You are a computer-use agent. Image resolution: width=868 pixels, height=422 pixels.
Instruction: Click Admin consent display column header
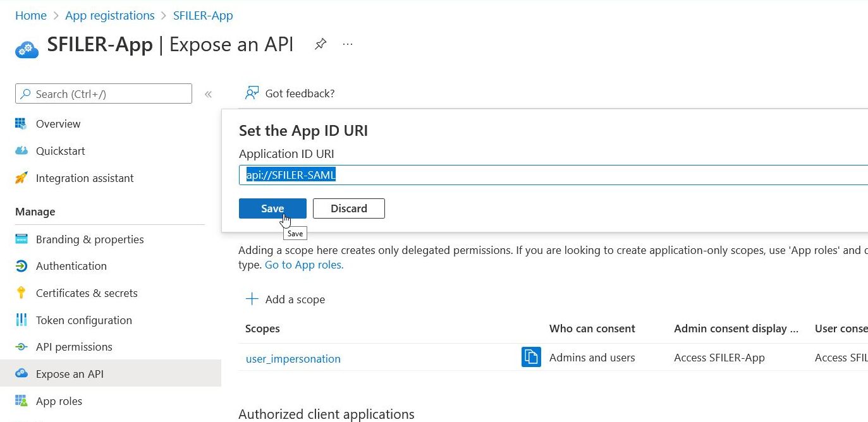737,329
